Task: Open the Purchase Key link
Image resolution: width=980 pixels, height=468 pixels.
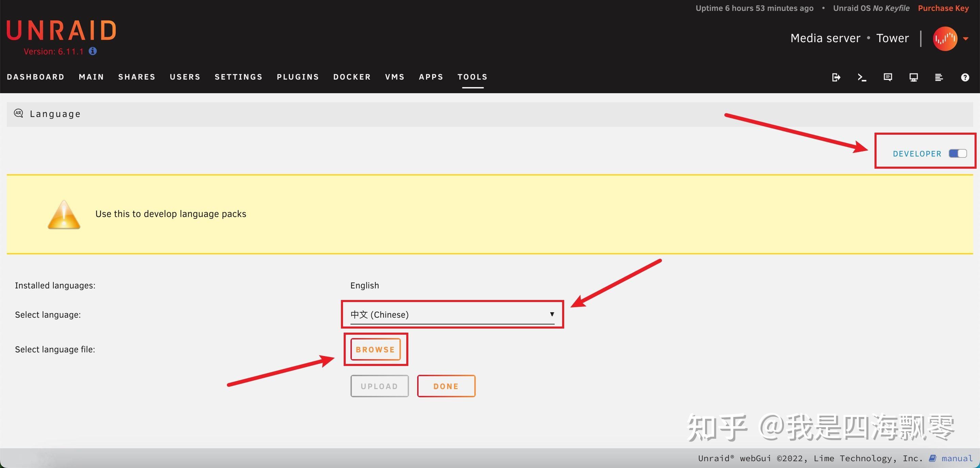Action: tap(943, 8)
